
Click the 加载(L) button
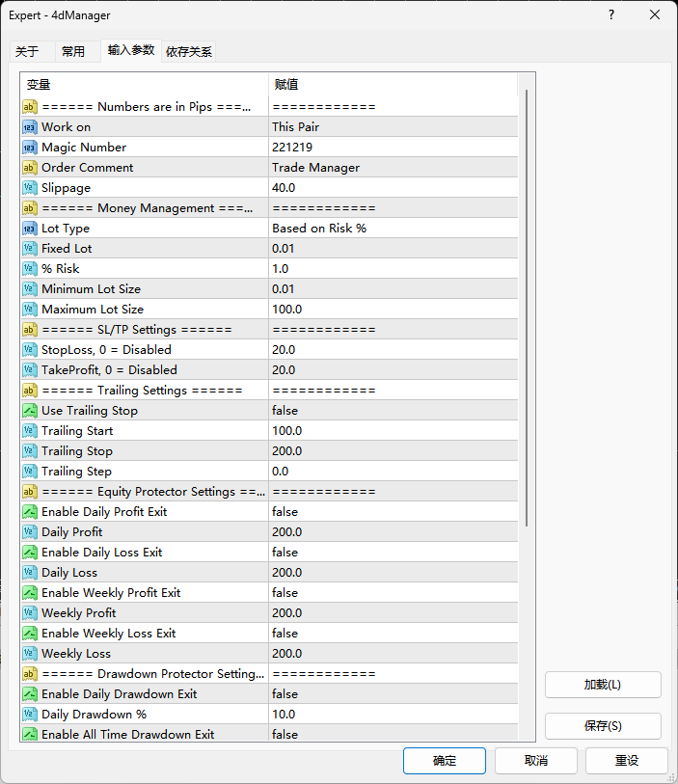click(603, 685)
